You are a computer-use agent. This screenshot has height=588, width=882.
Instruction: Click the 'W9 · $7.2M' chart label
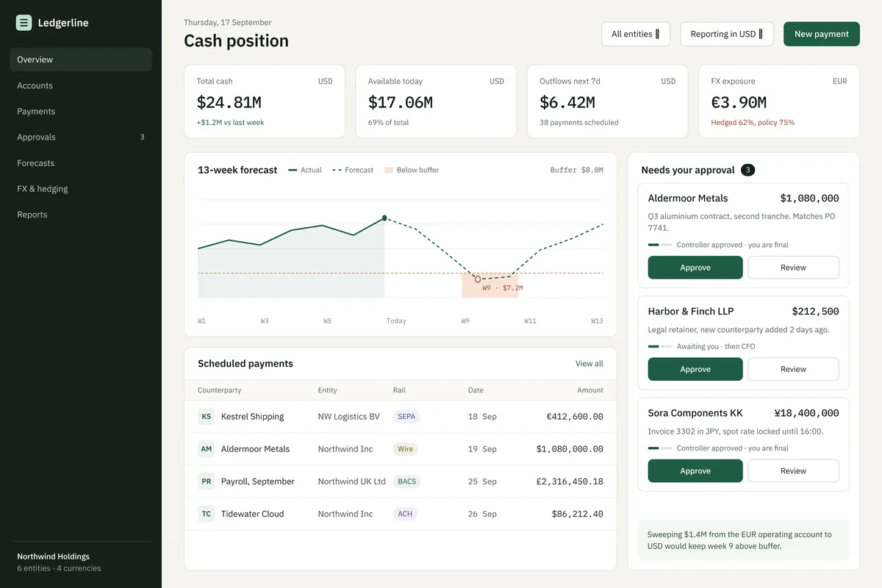(x=503, y=288)
